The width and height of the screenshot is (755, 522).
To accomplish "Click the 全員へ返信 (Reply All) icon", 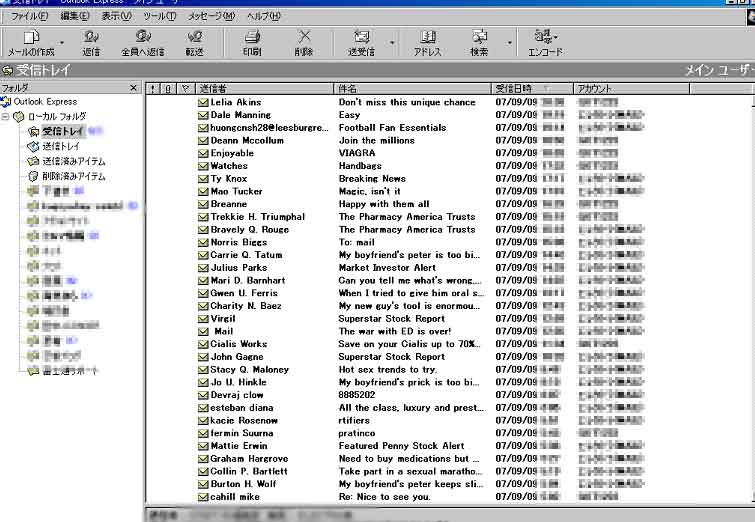I will click(143, 42).
